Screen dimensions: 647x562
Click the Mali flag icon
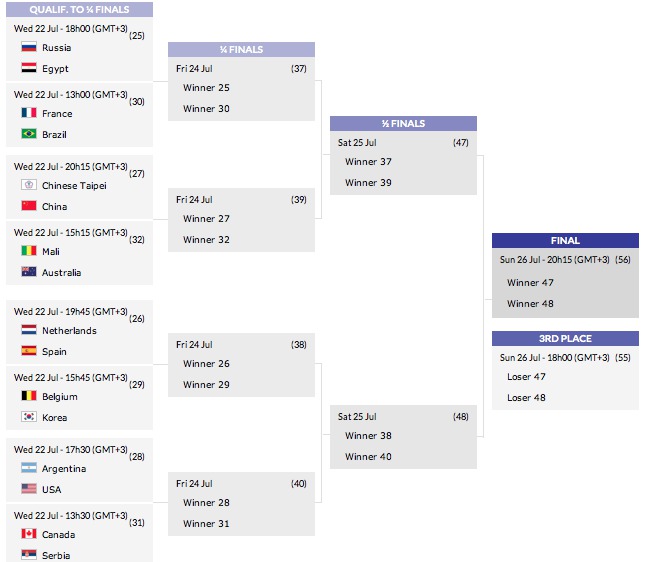(x=29, y=251)
